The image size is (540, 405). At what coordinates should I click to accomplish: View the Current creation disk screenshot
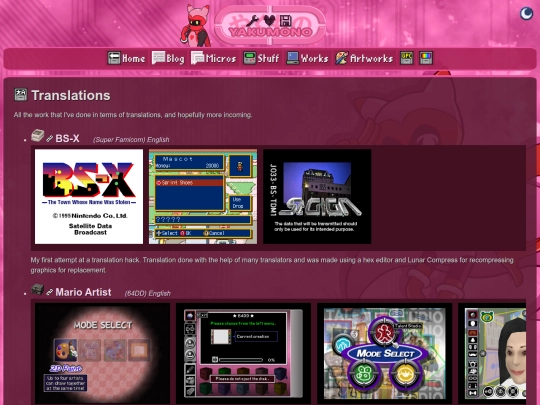pos(243,353)
